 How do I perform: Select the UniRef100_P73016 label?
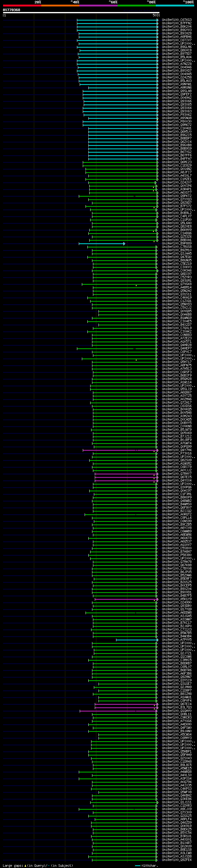coord(177,453)
